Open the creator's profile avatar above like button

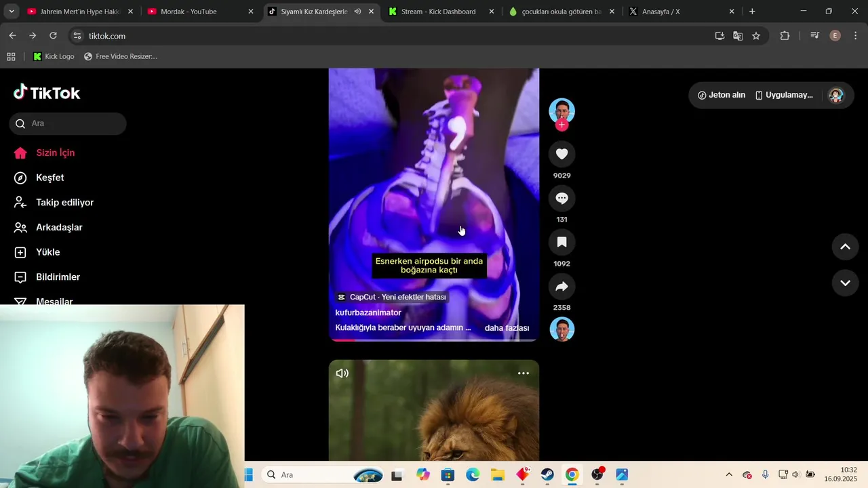coord(561,110)
